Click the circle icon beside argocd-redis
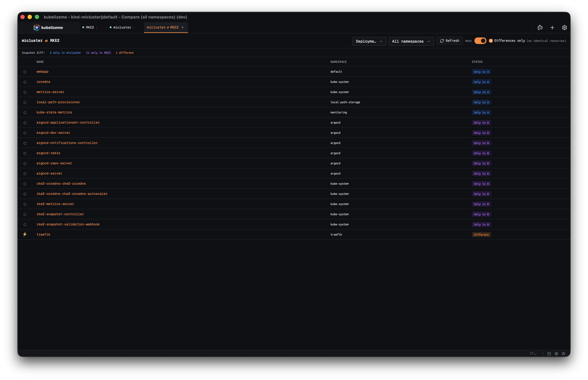This screenshot has width=588, height=380. [x=25, y=153]
